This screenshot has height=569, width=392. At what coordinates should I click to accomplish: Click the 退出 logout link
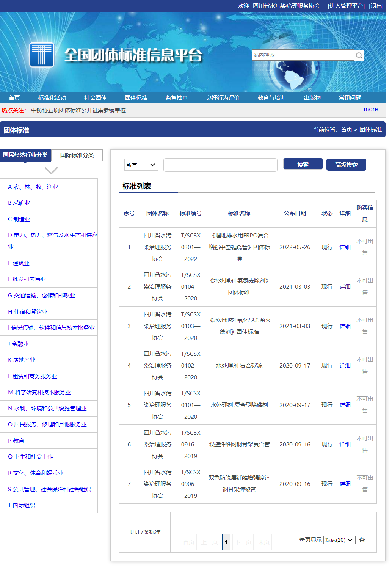point(376,6)
